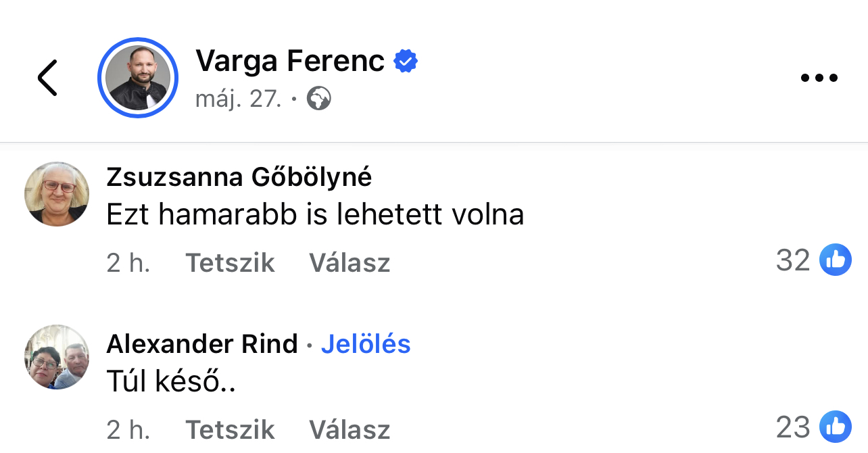Image resolution: width=868 pixels, height=453 pixels.
Task: Click the blue verified badge beside Varga Ferenc
Action: (x=406, y=62)
